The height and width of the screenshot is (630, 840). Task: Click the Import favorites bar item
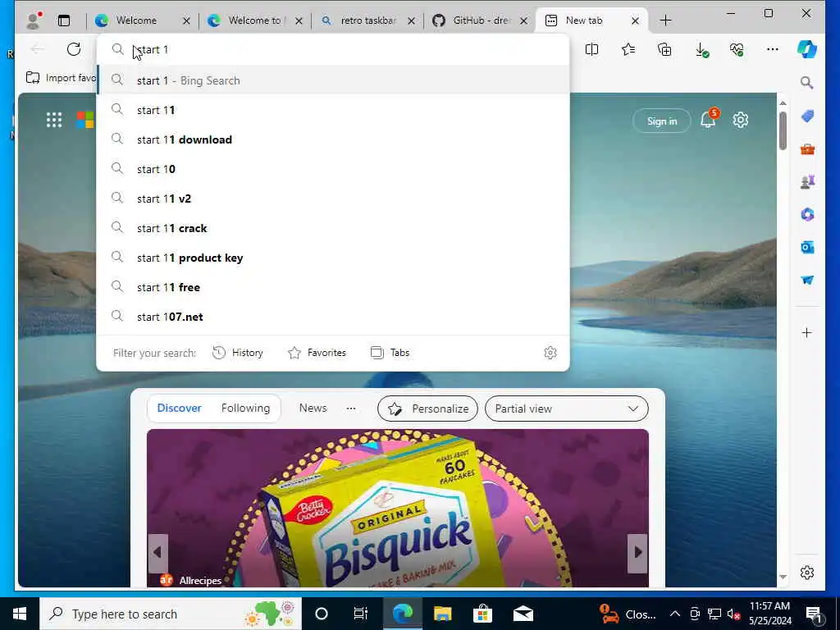[x=61, y=78]
